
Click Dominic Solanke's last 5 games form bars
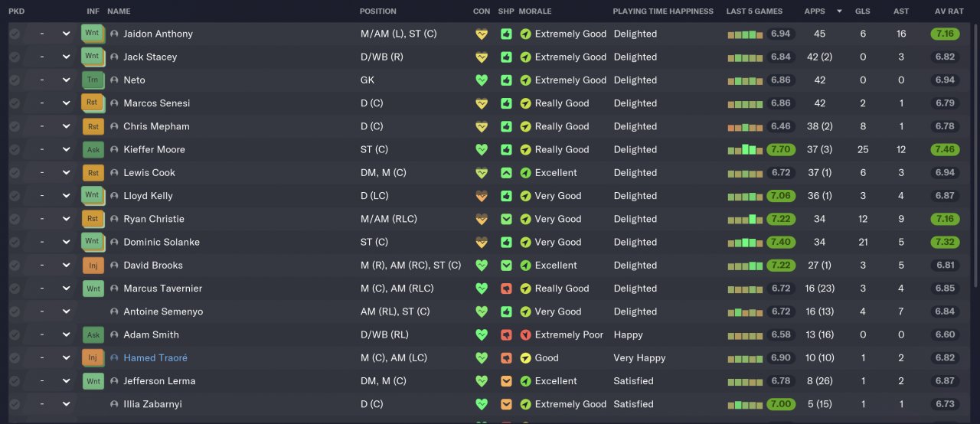745,243
